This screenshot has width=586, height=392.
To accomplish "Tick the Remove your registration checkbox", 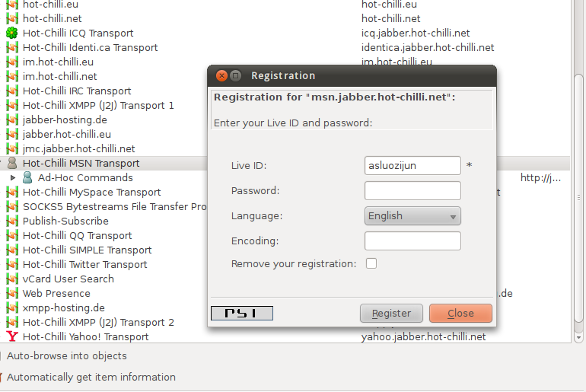I will [371, 263].
